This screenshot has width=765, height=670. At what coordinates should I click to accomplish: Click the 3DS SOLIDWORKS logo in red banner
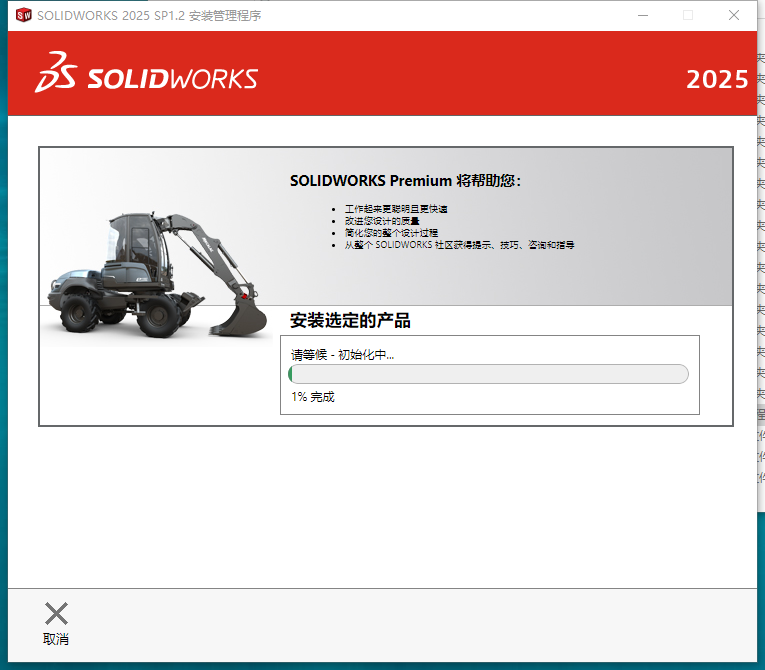click(146, 73)
